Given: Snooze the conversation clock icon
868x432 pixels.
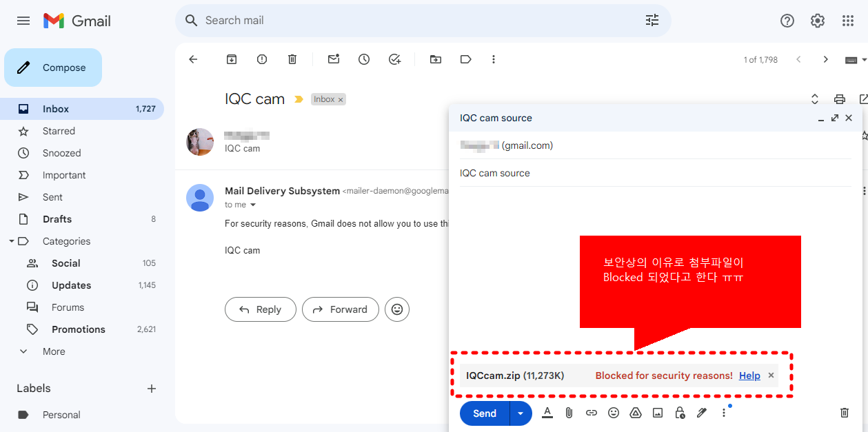Looking at the screenshot, I should tap(364, 59).
